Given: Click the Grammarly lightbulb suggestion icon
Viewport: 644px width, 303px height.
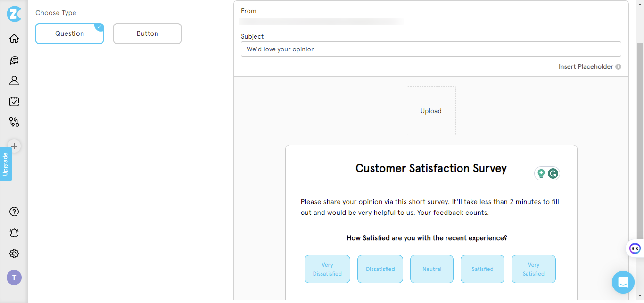Looking at the screenshot, I should pos(540,173).
